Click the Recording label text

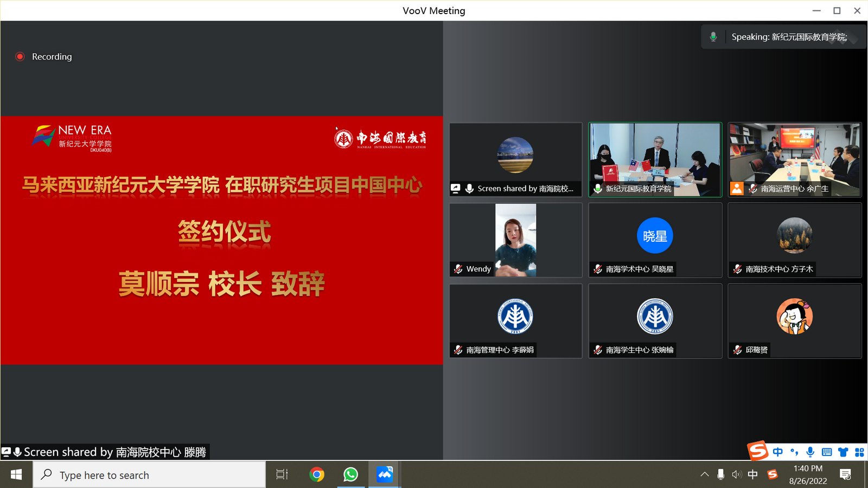pyautogui.click(x=52, y=56)
